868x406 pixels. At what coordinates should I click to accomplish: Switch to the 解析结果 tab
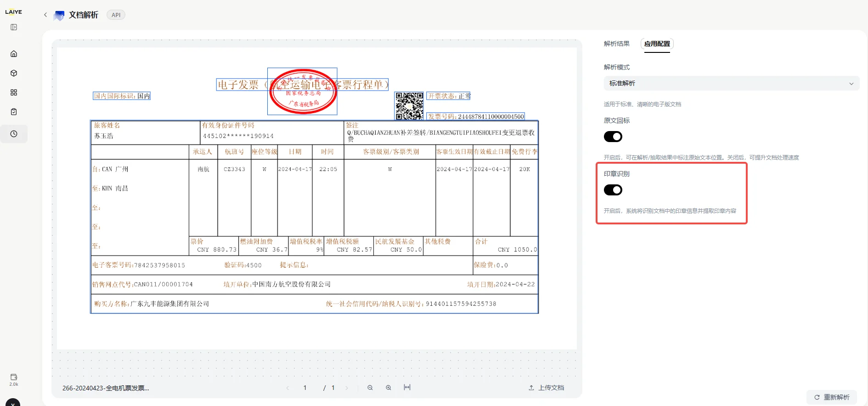[x=617, y=44]
